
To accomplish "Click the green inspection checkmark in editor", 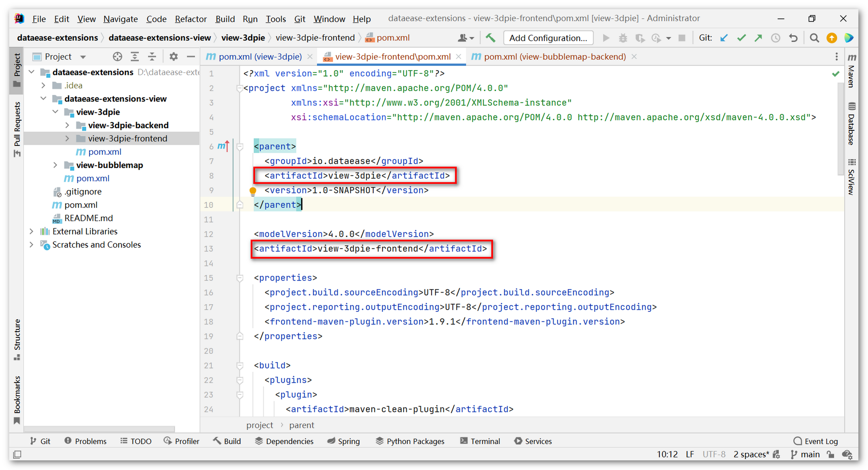I will click(836, 74).
